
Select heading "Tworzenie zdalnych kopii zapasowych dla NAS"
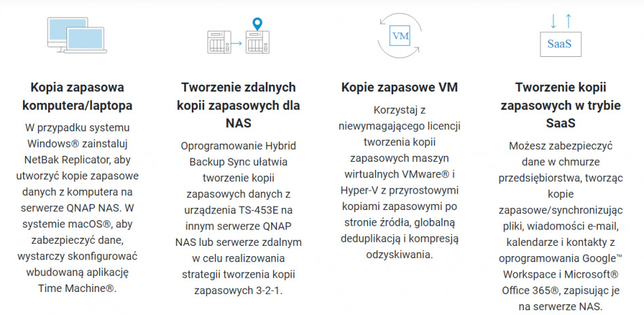(x=239, y=106)
